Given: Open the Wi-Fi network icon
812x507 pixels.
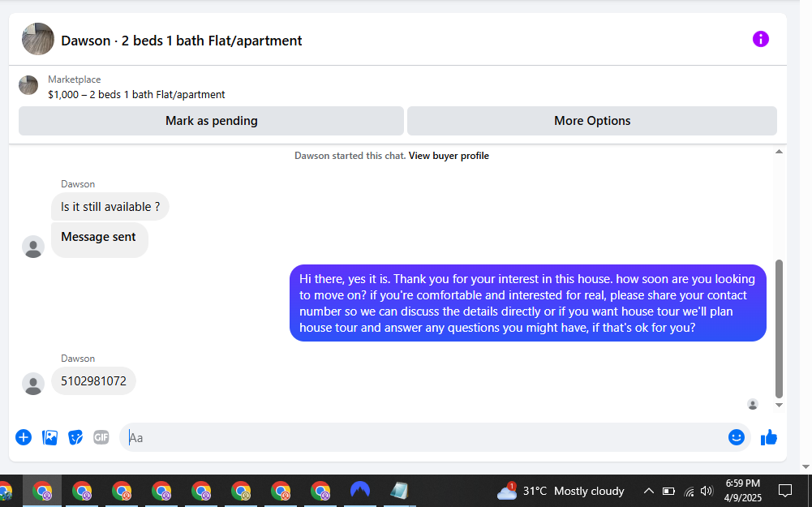Looking at the screenshot, I should (689, 492).
